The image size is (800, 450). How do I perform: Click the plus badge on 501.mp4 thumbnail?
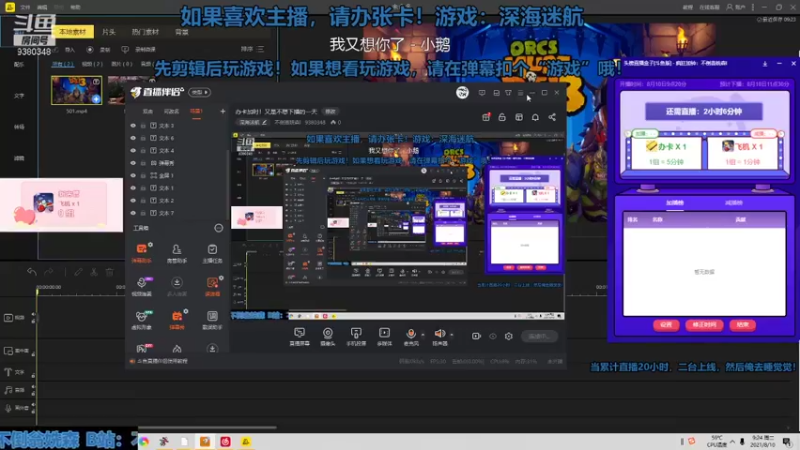pos(96,99)
